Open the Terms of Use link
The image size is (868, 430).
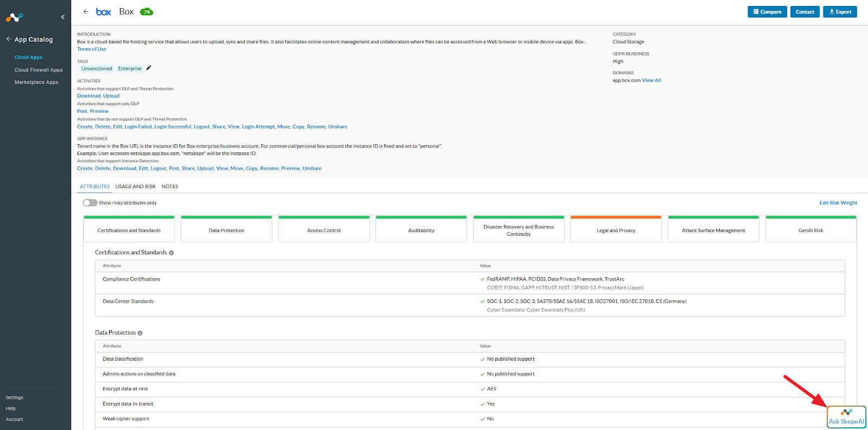pyautogui.click(x=92, y=49)
